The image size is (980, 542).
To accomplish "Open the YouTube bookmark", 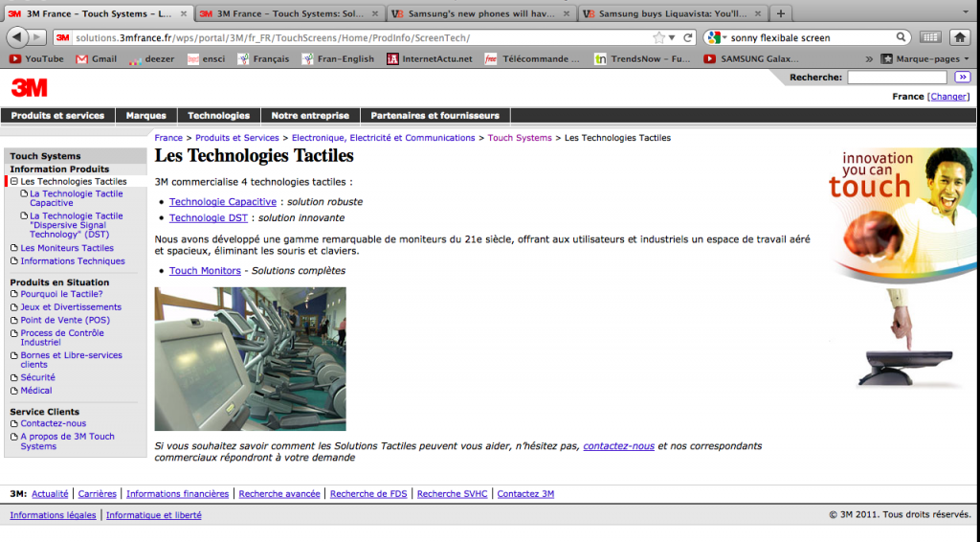I will (x=36, y=58).
